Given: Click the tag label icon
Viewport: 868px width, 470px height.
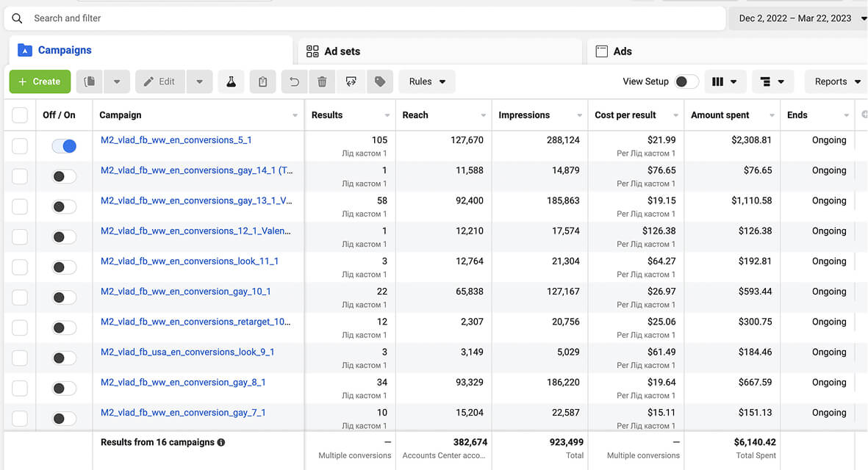Looking at the screenshot, I should (380, 82).
